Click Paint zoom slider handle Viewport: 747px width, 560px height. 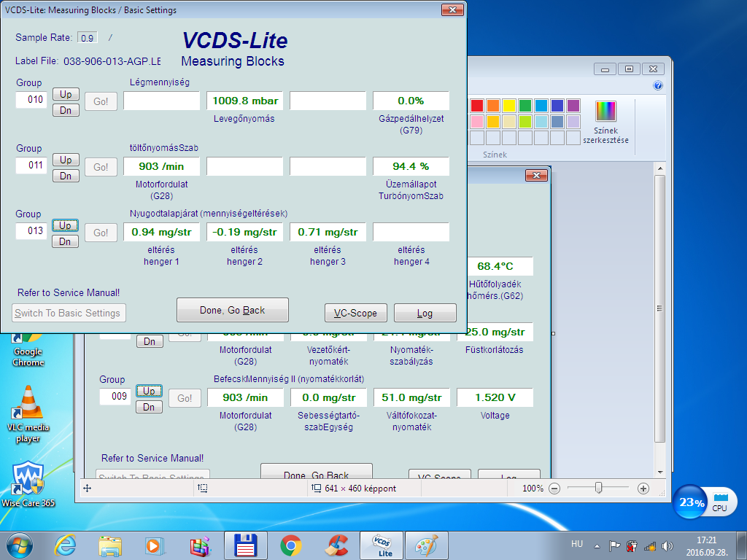(x=599, y=488)
